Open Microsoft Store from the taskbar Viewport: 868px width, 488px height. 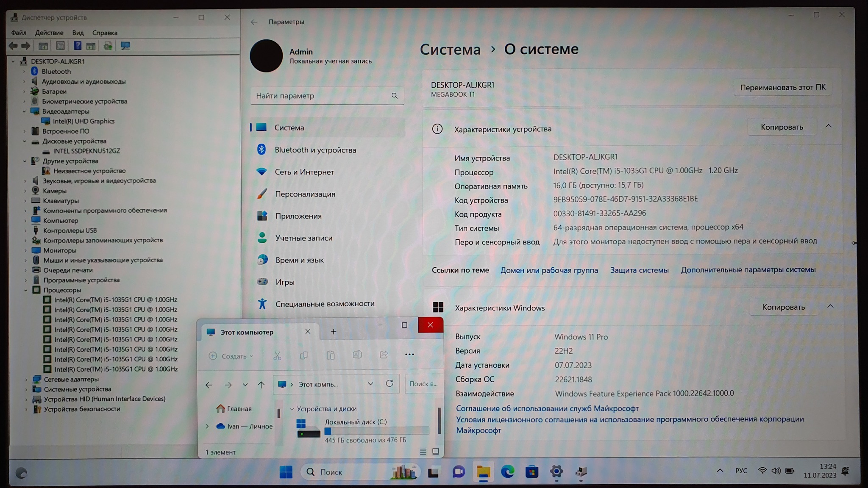click(532, 471)
